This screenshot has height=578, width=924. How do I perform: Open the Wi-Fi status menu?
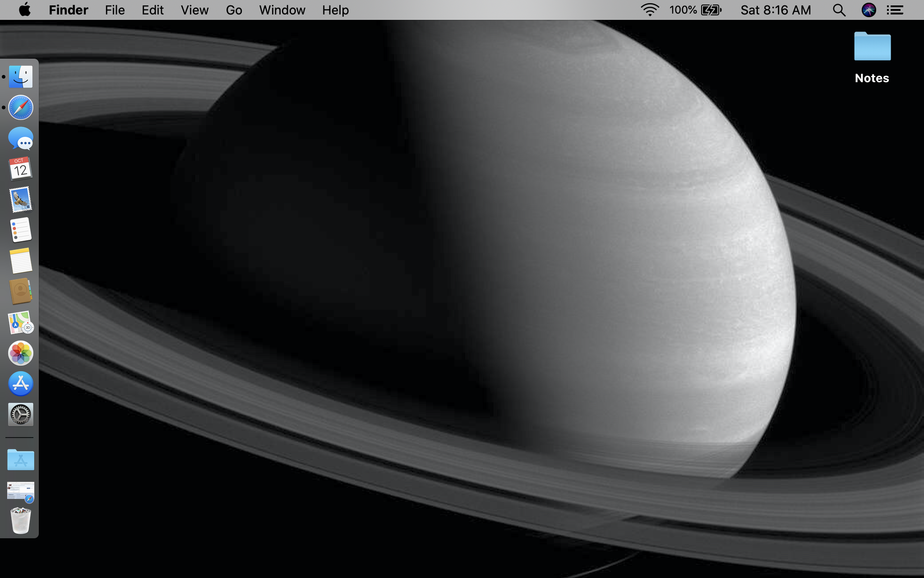[x=650, y=9]
